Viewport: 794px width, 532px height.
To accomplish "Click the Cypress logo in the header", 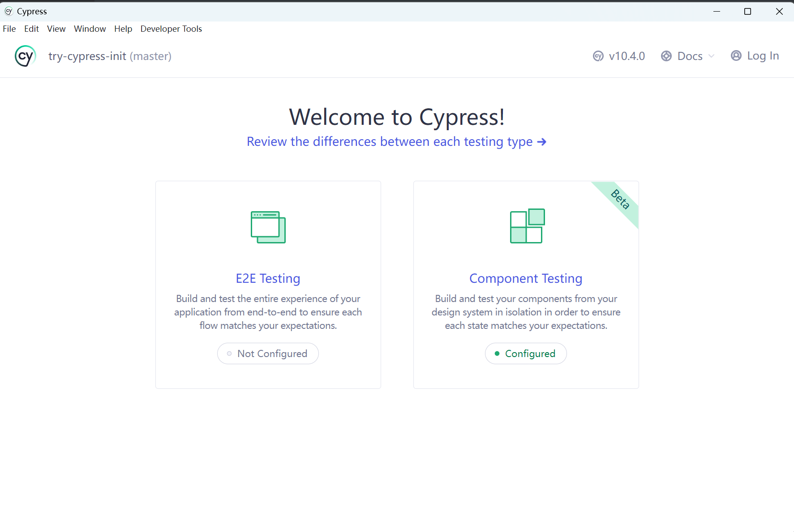I will (25, 56).
